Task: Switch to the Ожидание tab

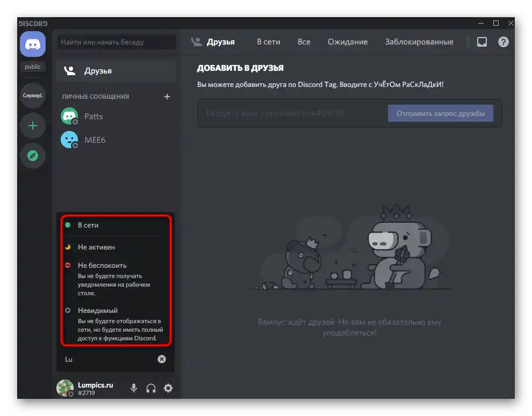Action: [348, 42]
